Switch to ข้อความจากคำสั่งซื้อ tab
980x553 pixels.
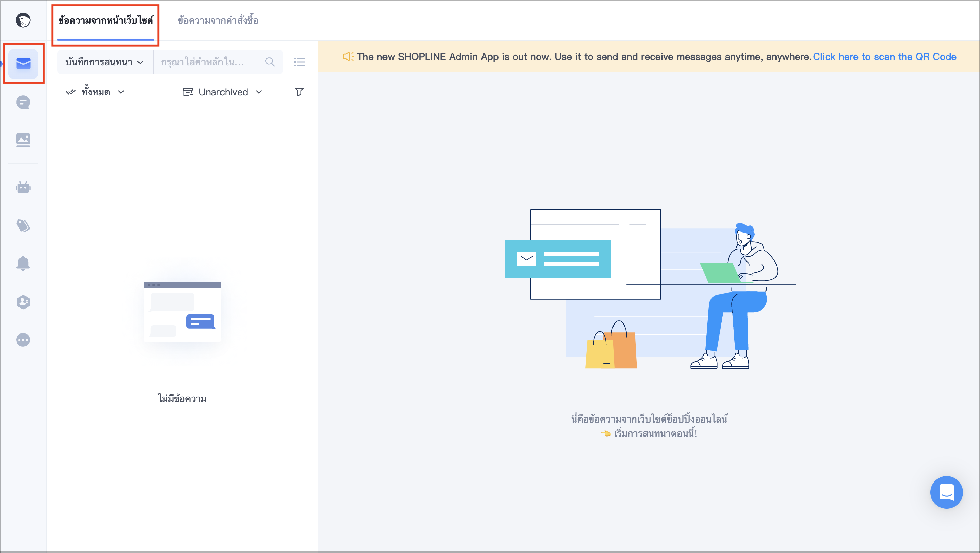218,20
